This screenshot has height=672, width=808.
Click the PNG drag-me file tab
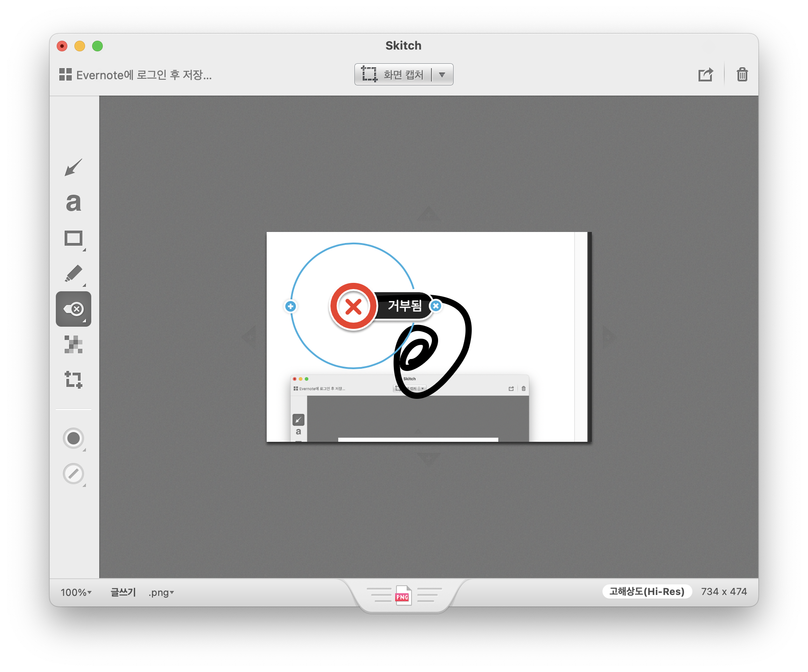click(404, 595)
